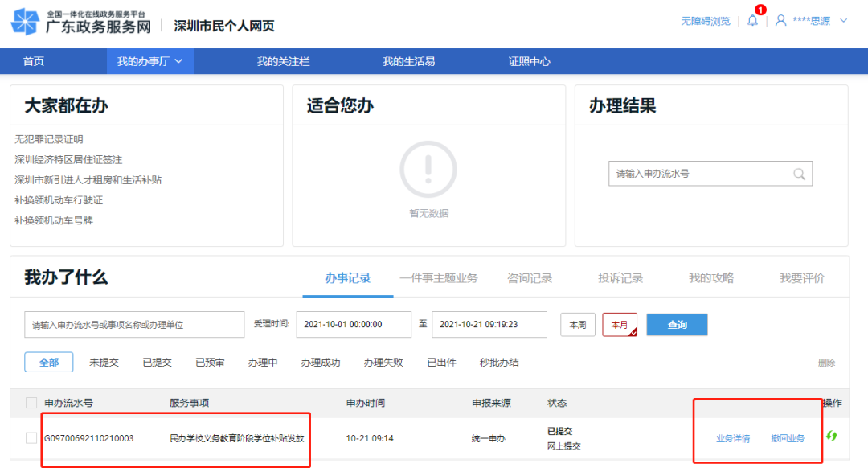Screen dimensions: 868x468
Task: Click the 撤回业务 link
Action: click(x=788, y=438)
